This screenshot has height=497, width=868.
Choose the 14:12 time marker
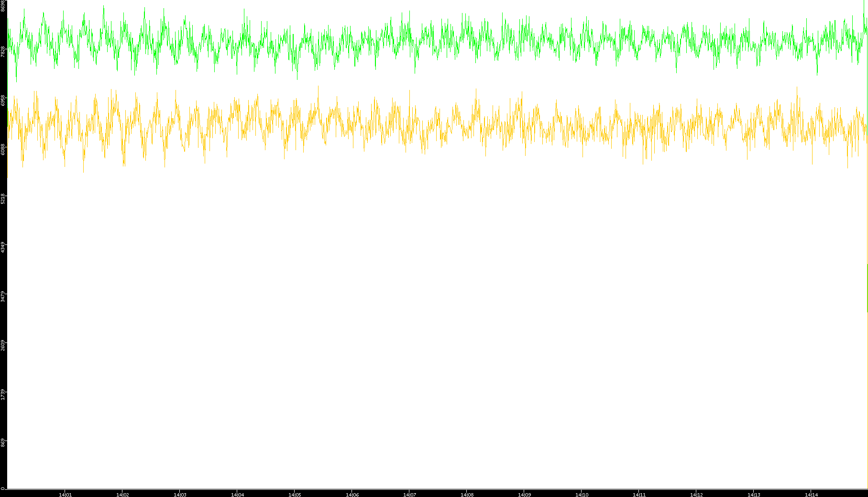tap(696, 495)
